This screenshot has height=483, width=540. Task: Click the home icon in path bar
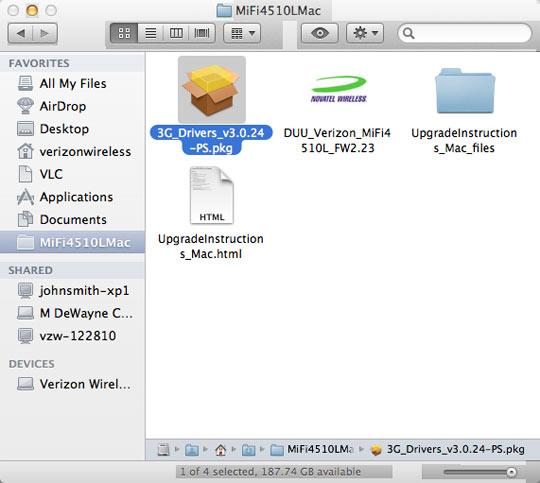tap(220, 449)
